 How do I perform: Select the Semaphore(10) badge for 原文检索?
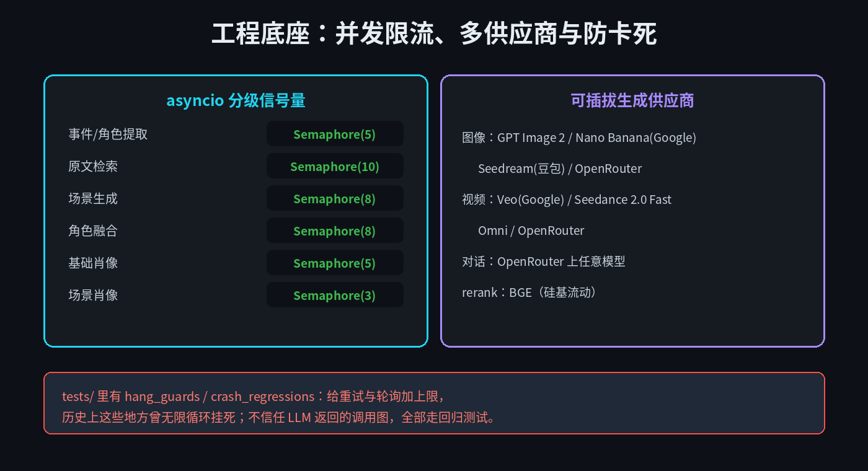click(x=335, y=166)
